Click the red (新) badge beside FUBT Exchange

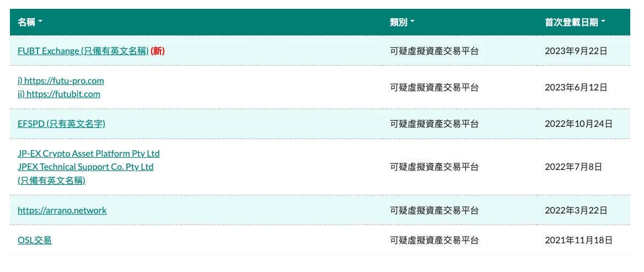point(158,51)
